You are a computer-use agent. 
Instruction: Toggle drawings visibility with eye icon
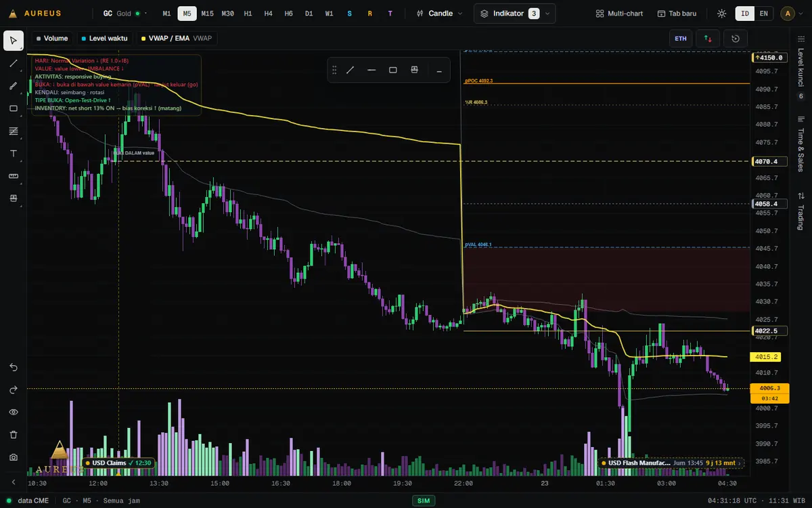pyautogui.click(x=14, y=412)
